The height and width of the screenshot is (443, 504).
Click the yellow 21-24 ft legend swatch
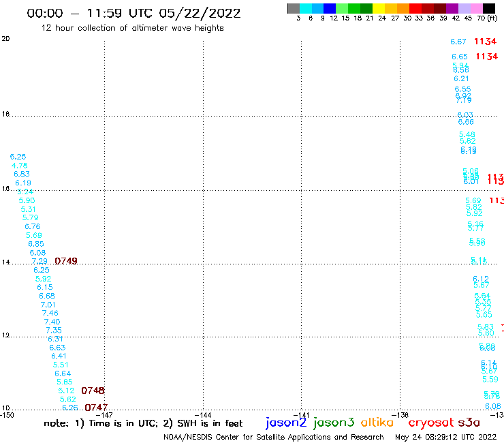point(379,8)
